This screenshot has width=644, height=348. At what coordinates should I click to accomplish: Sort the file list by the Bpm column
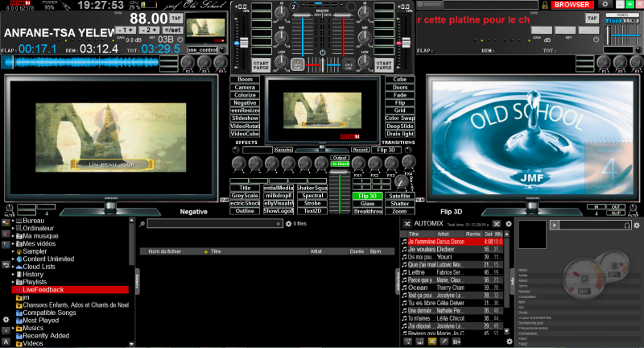[x=380, y=251]
